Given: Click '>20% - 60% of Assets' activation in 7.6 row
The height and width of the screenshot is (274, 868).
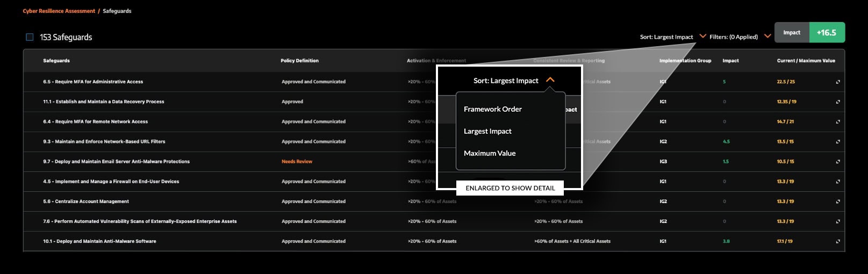Looking at the screenshot, I should click(x=432, y=221).
